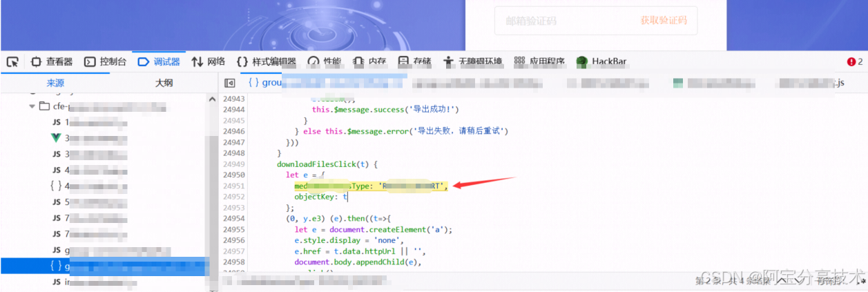Open the HackBar panel tab
This screenshot has width=868, height=292.
(601, 61)
